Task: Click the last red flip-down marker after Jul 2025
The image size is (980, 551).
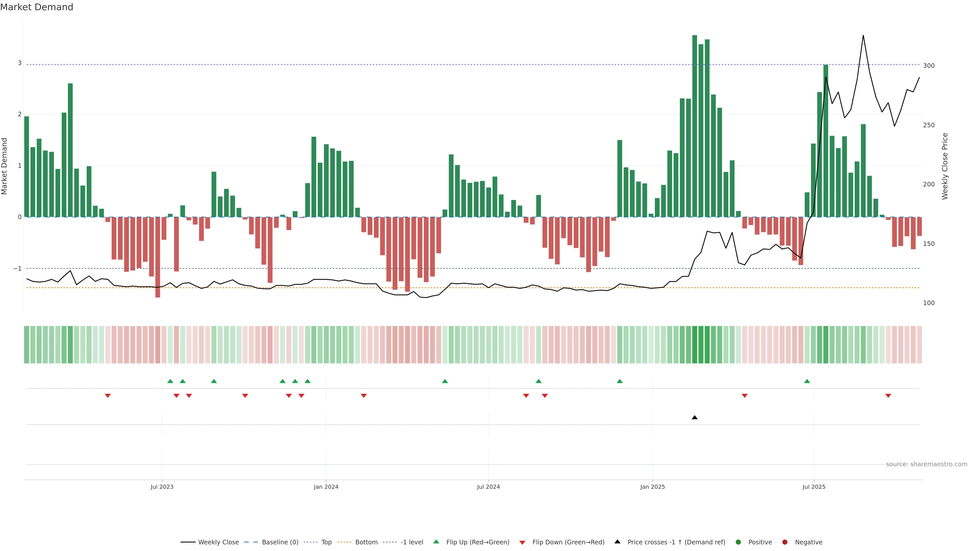Action: pyautogui.click(x=888, y=396)
